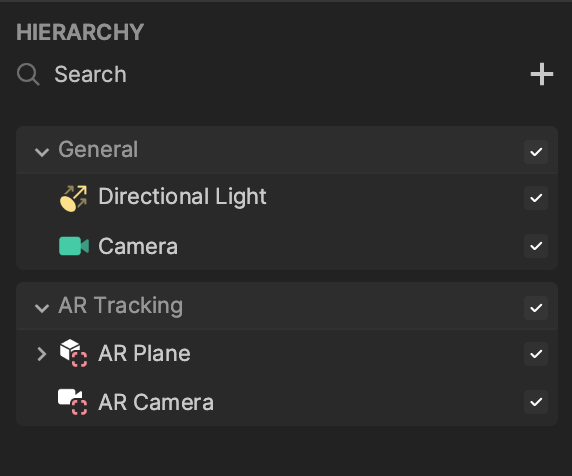Viewport: 572px width, 476px height.
Task: Uncheck the AR Plane checkbox
Action: (x=536, y=354)
